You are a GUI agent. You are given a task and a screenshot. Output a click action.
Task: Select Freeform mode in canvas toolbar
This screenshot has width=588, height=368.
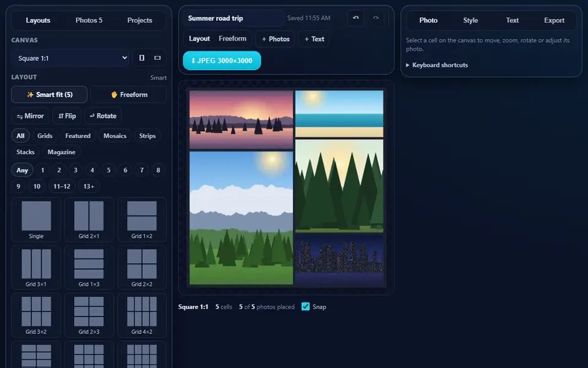[233, 39]
